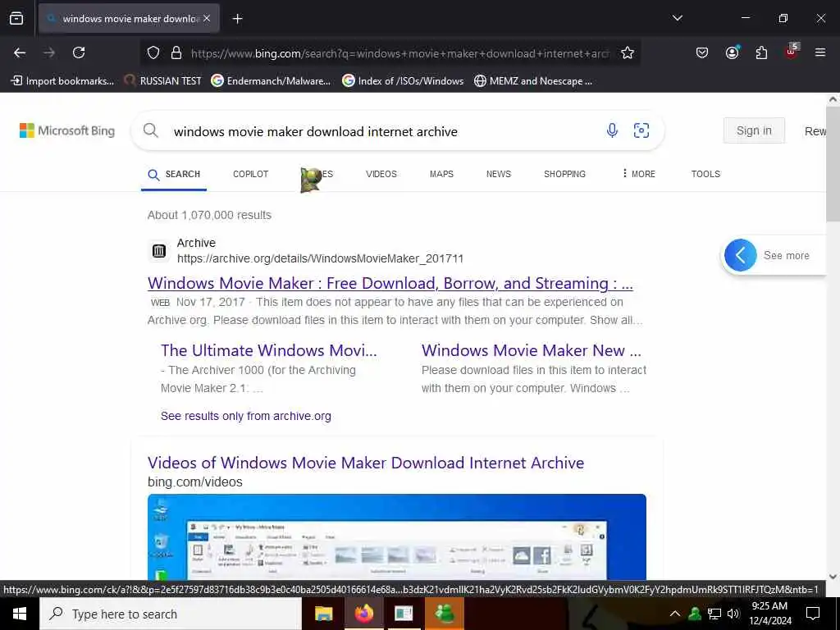Open Windows Movie Maker Free Download result
840x630 pixels.
pyautogui.click(x=390, y=283)
